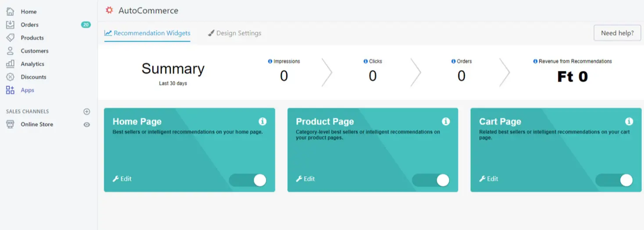Click the Discounts percent badge icon
This screenshot has width=644, height=230.
(10, 77)
